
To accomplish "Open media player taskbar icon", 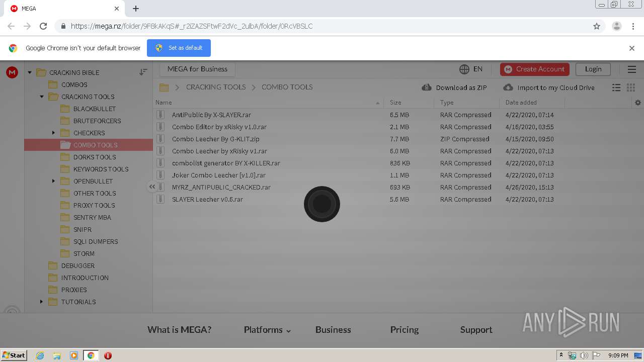I will (x=74, y=355).
